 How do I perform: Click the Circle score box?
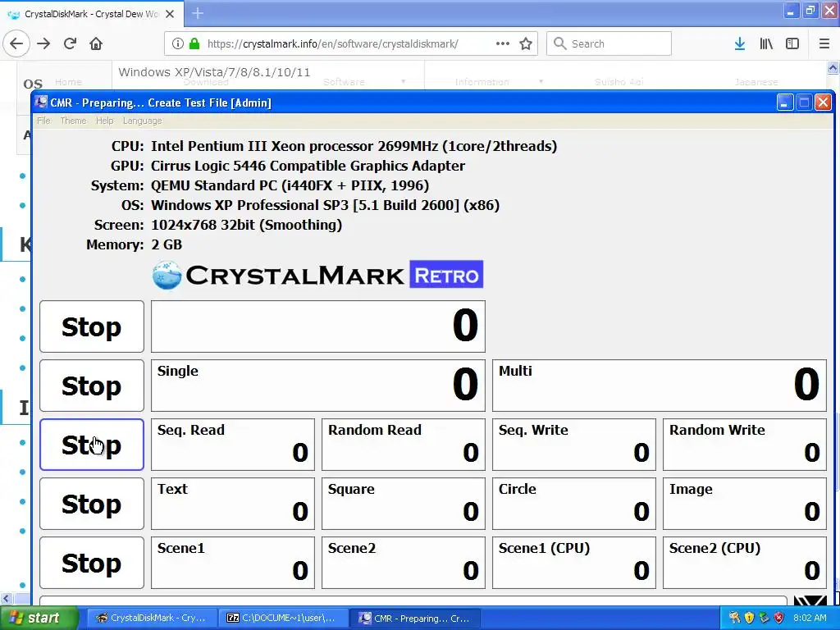[573, 504]
